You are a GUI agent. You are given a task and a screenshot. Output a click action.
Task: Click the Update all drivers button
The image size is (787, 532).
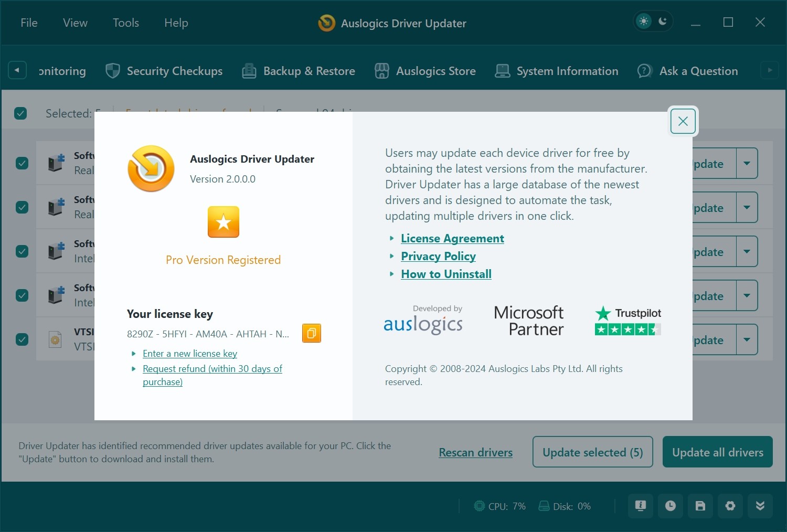[x=718, y=452]
